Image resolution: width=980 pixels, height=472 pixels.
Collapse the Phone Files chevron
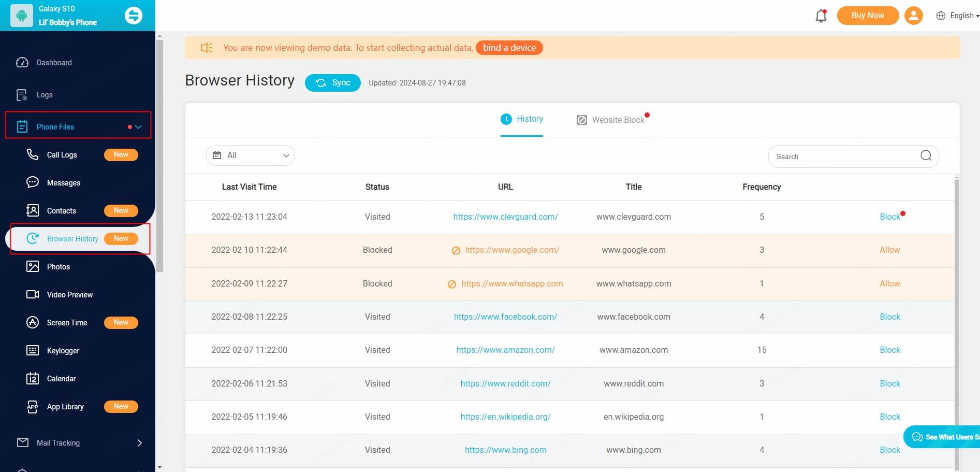(138, 126)
